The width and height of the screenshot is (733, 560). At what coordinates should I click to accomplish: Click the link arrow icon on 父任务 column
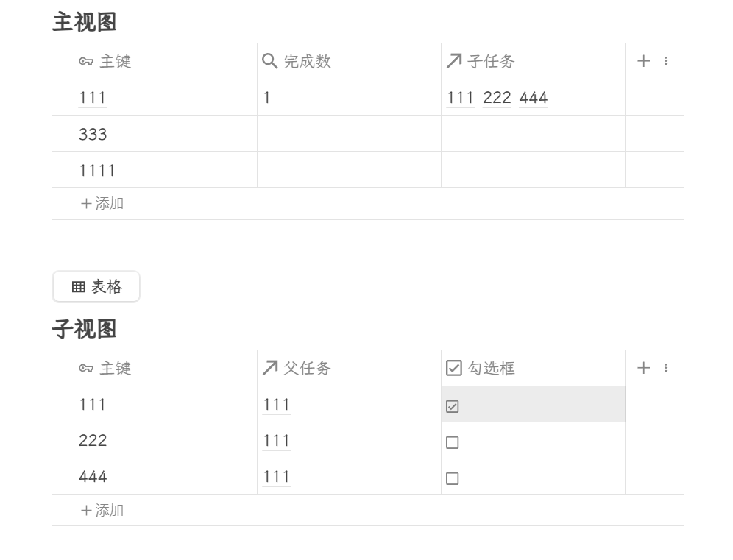coord(269,368)
